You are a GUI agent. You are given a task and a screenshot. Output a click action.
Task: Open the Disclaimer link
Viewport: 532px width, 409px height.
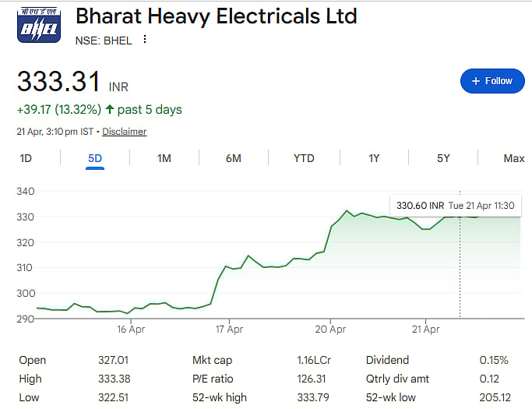[124, 132]
